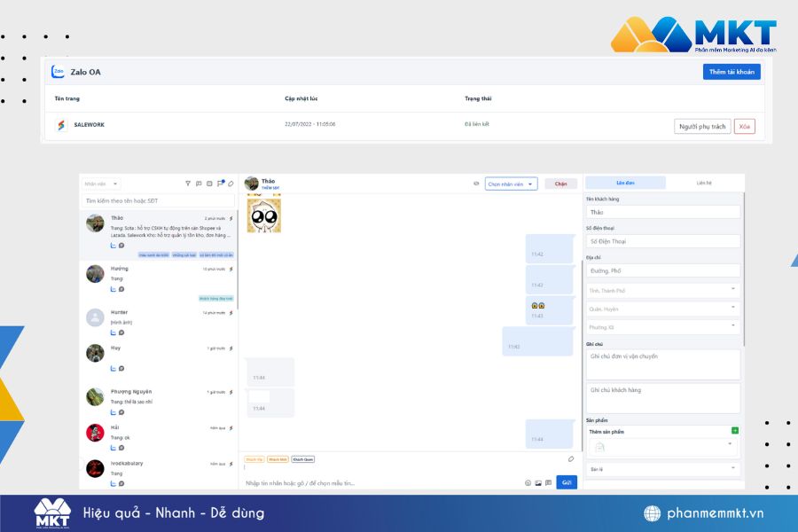Screen dimensions: 798x532
Task: Click the order icon under Hương's conversation
Action: point(113,289)
